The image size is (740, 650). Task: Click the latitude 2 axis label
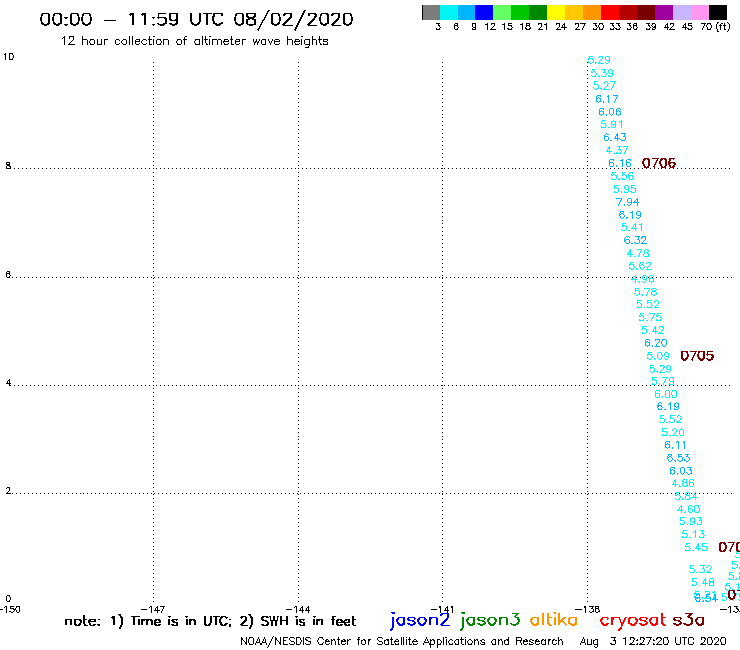[8, 491]
